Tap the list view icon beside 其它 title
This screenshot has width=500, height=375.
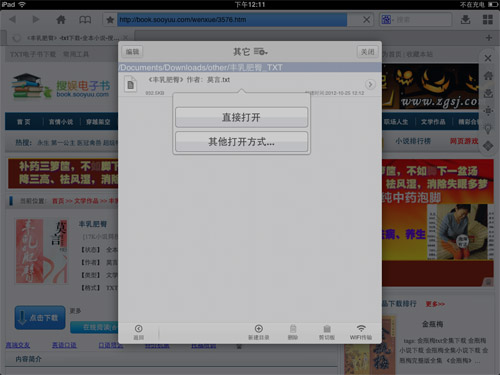(261, 52)
